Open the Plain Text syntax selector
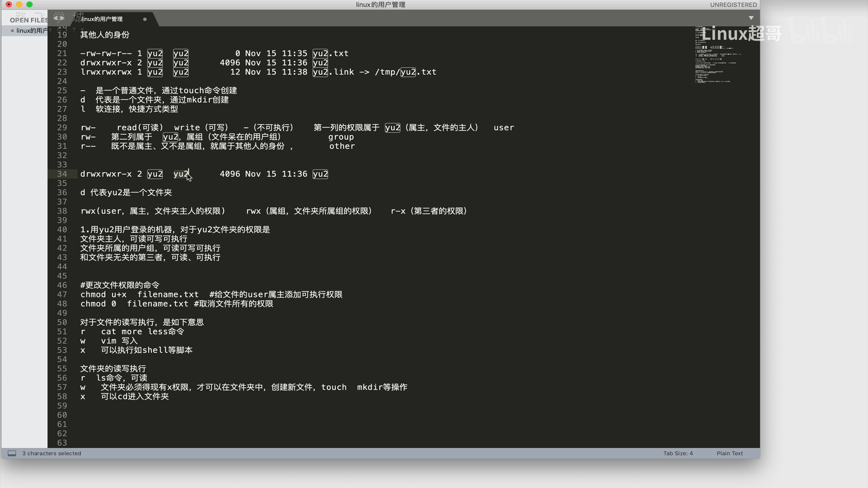This screenshot has width=868, height=488. coord(729,453)
